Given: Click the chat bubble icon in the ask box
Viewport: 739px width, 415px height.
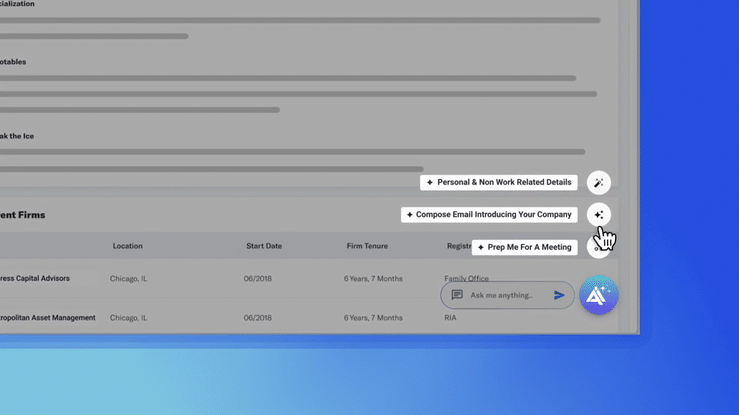Looking at the screenshot, I should click(x=457, y=295).
